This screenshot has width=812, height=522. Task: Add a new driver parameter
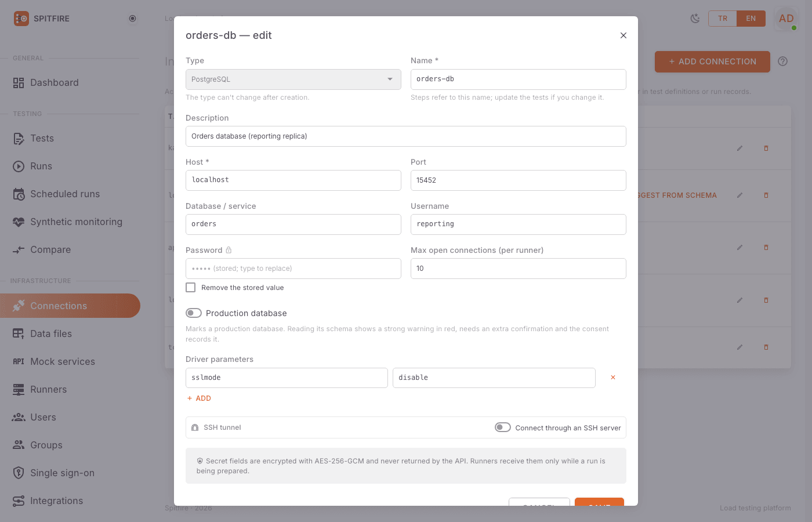tap(199, 398)
